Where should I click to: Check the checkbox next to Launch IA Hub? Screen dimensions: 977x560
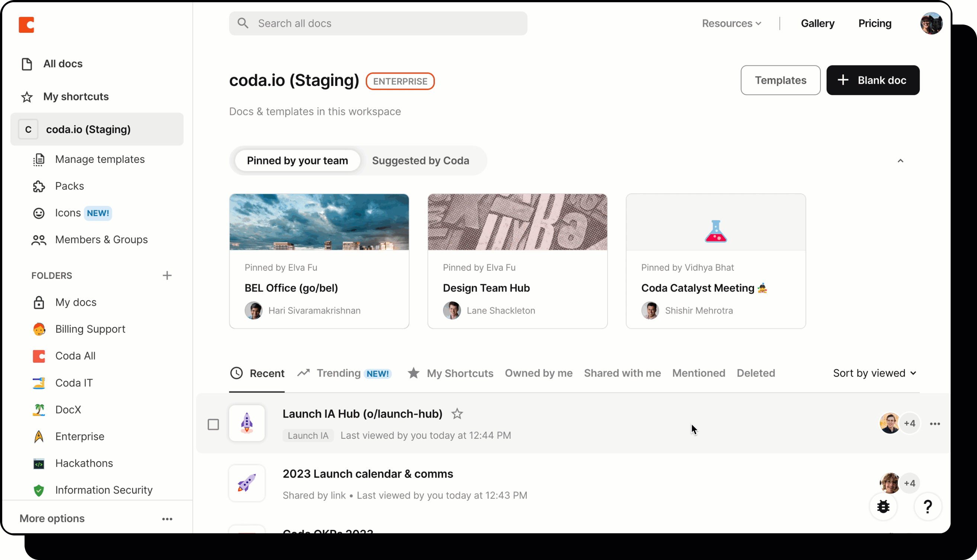214,424
